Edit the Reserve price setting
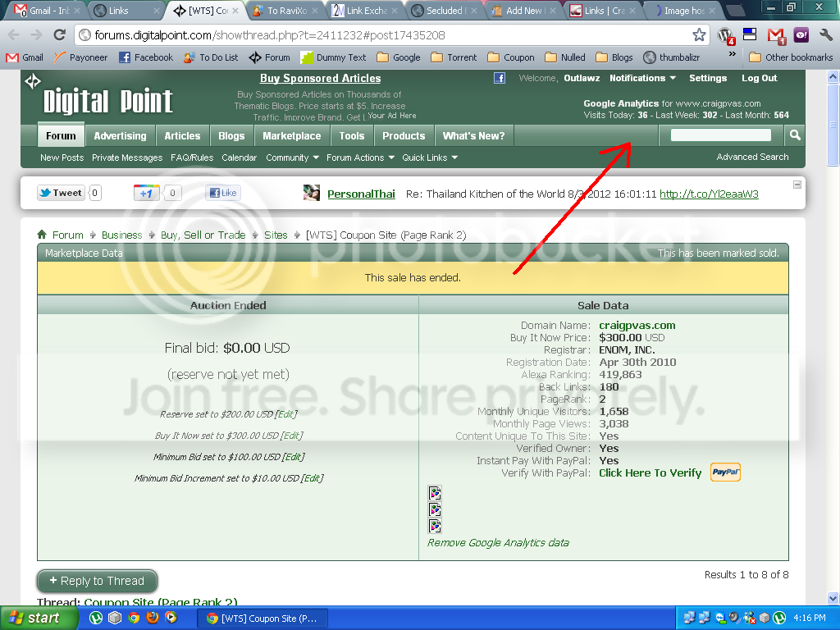 (285, 414)
